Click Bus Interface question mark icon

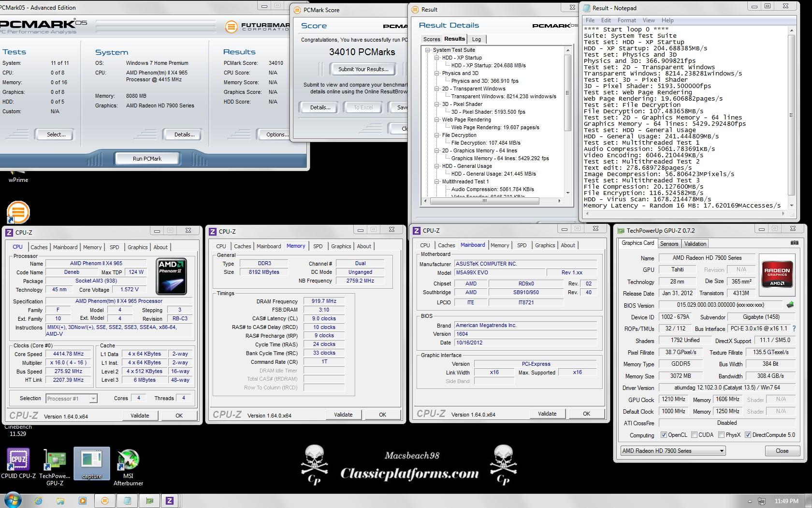[x=794, y=329]
